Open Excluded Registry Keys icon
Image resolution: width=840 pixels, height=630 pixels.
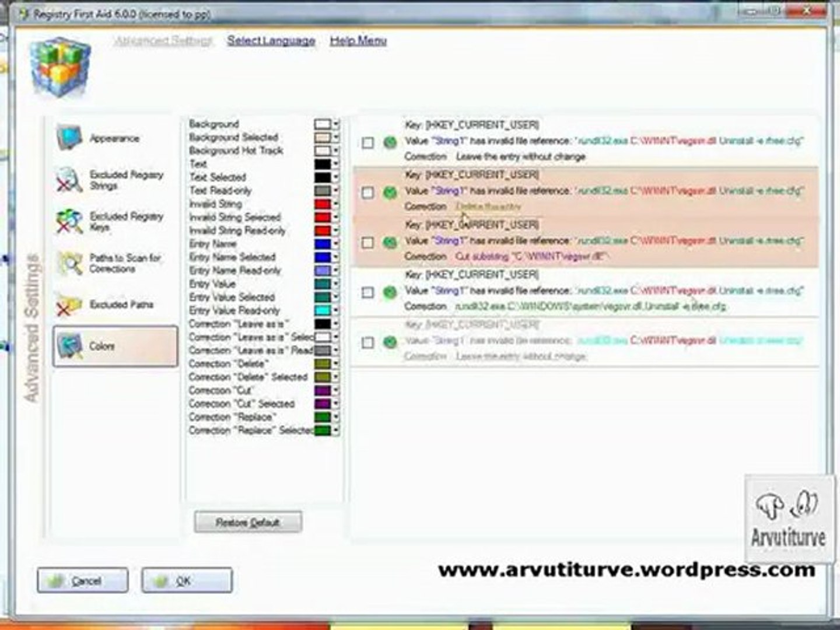point(69,222)
